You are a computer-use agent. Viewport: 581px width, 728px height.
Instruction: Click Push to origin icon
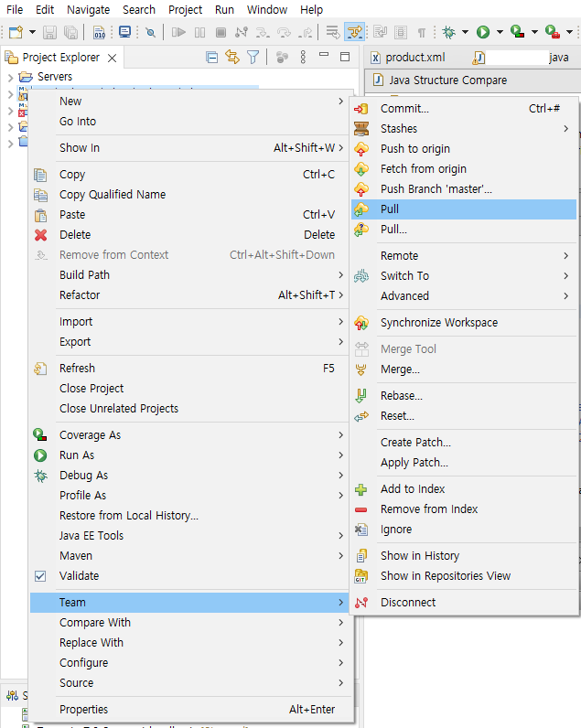[x=361, y=149]
